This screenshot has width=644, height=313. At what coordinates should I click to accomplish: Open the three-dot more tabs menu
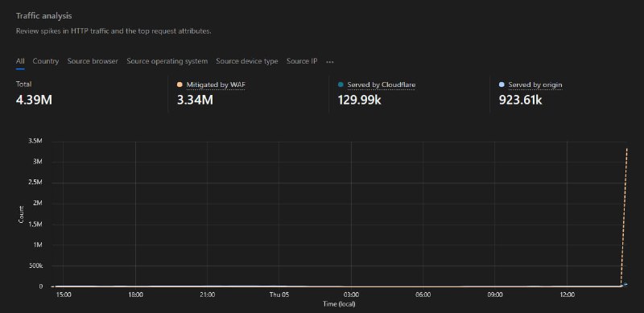click(330, 62)
